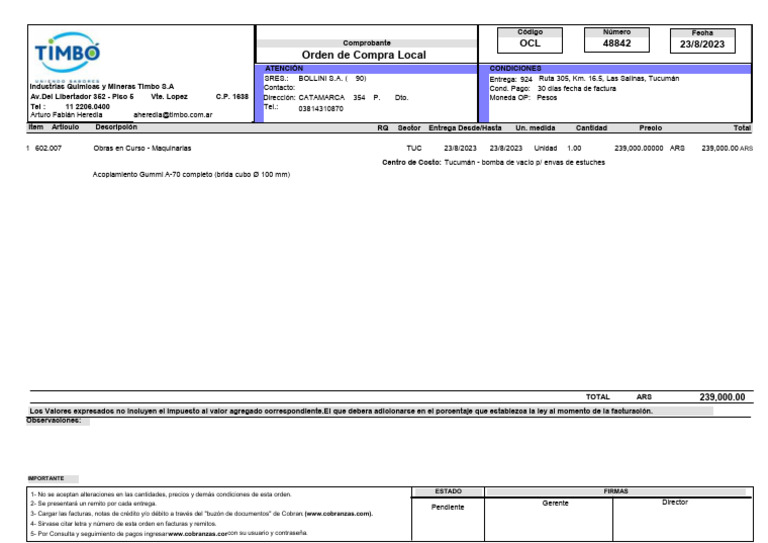Image resolution: width=768 pixels, height=543 pixels.
Task: Click unit of measure 'Unidad'
Action: coord(545,148)
